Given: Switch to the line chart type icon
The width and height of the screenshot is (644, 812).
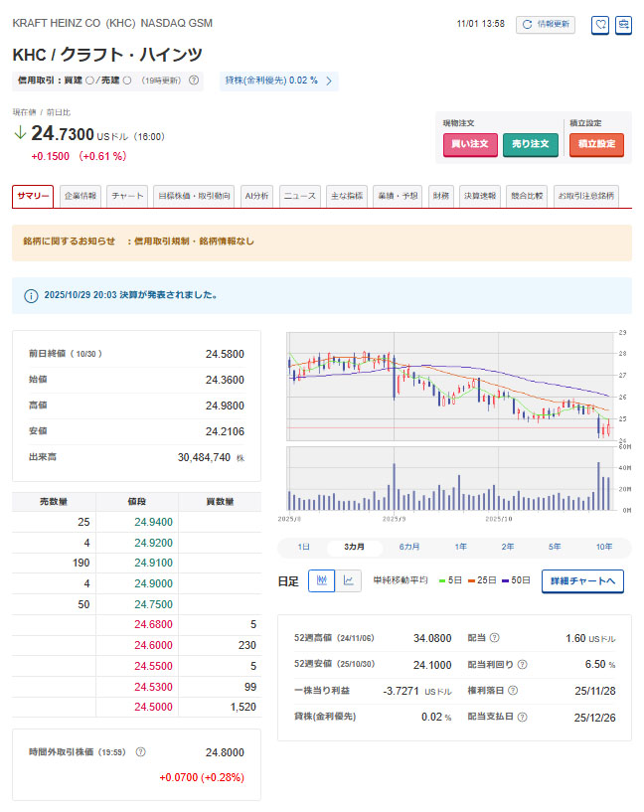Looking at the screenshot, I should click(x=348, y=580).
